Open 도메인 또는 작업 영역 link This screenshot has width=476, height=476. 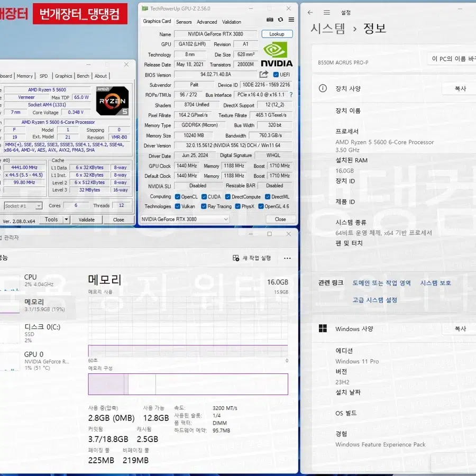tap(381, 283)
